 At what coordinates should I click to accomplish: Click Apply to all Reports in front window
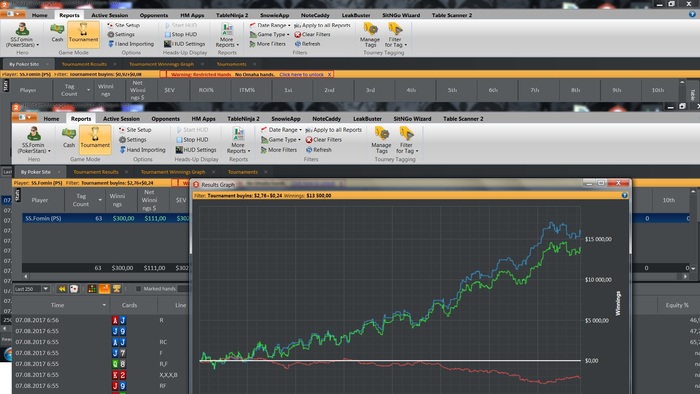pyautogui.click(x=333, y=130)
